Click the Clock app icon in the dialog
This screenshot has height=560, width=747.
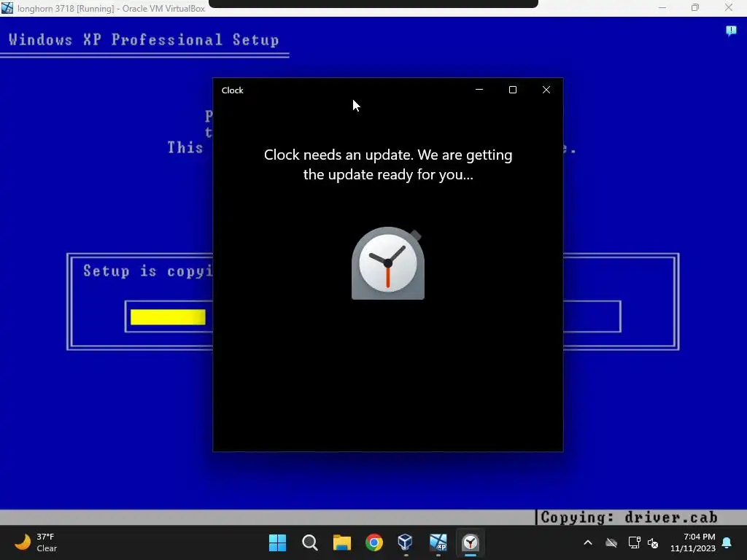(x=388, y=263)
